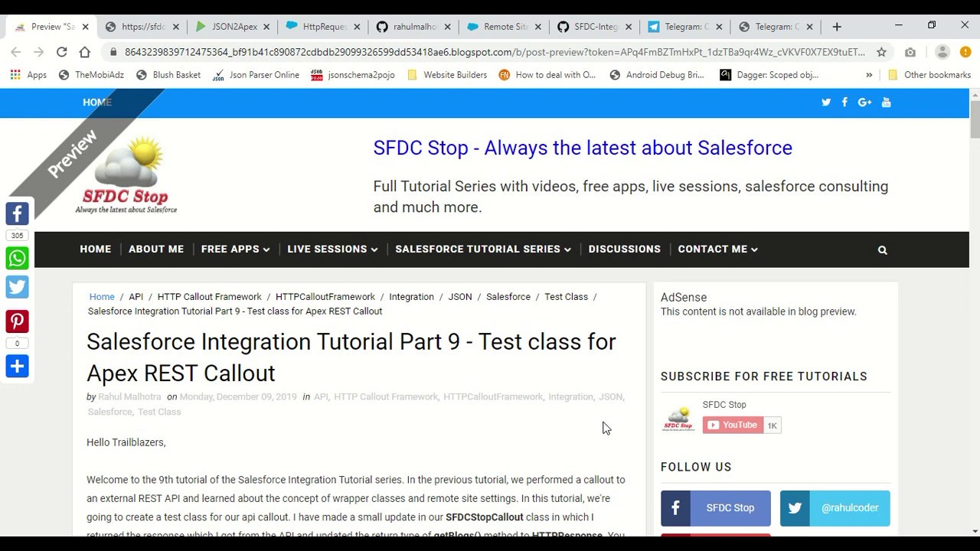This screenshot has height=551, width=980.
Task: Open Android Debug Bridge bookmark
Action: (657, 75)
